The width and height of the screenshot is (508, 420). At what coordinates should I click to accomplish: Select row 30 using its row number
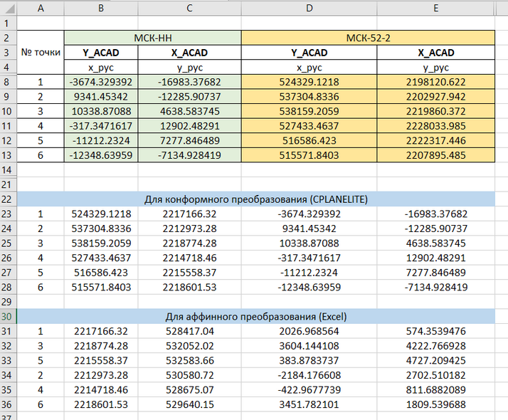tap(8, 316)
